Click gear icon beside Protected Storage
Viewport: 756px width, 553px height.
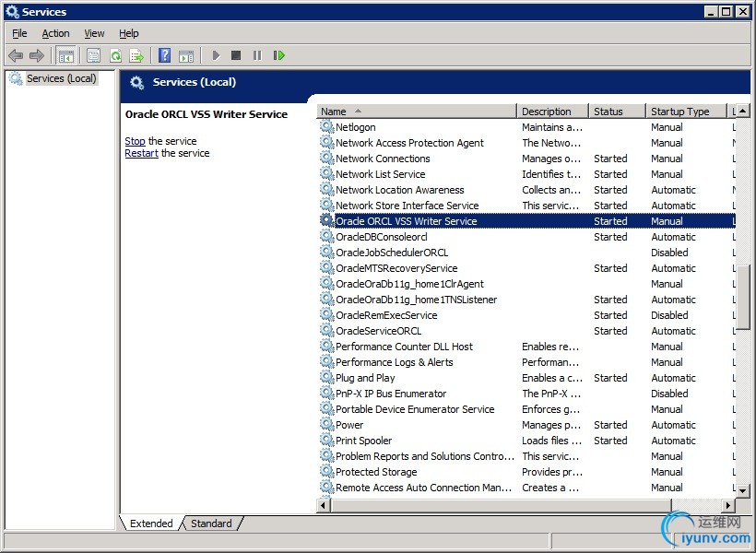[x=327, y=472]
